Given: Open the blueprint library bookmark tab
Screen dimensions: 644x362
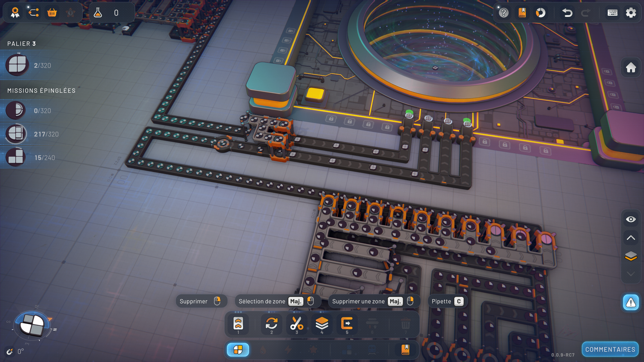Looking at the screenshot, I should pos(405,350).
